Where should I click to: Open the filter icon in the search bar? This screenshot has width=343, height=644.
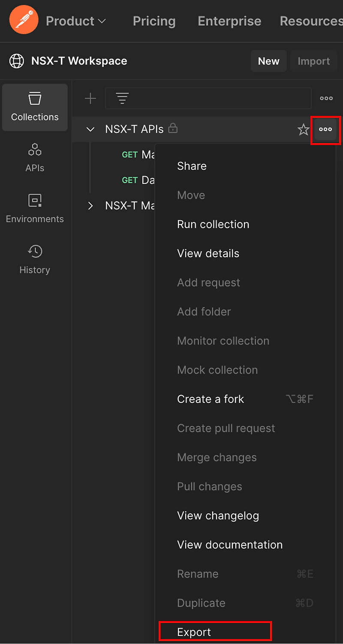[123, 98]
